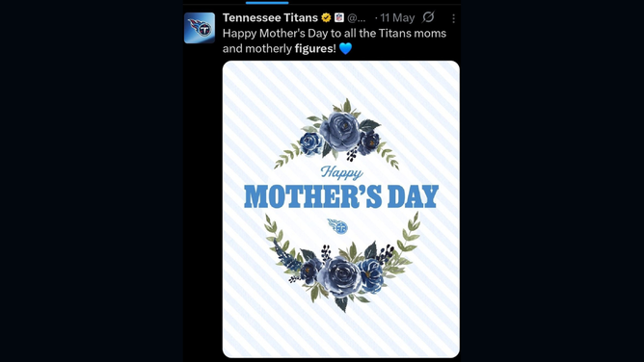Click the blue heart emoji
644x362 pixels.
pyautogui.click(x=345, y=49)
